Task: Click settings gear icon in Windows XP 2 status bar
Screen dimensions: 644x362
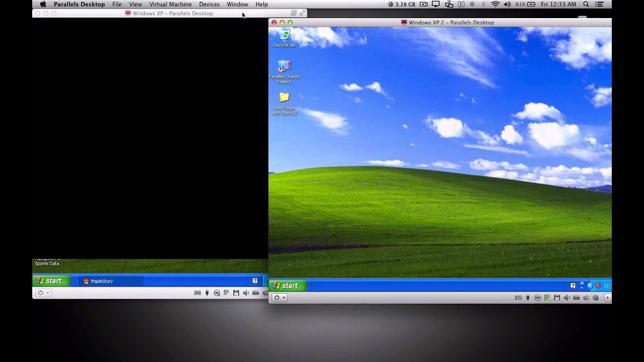Action: tap(596, 298)
